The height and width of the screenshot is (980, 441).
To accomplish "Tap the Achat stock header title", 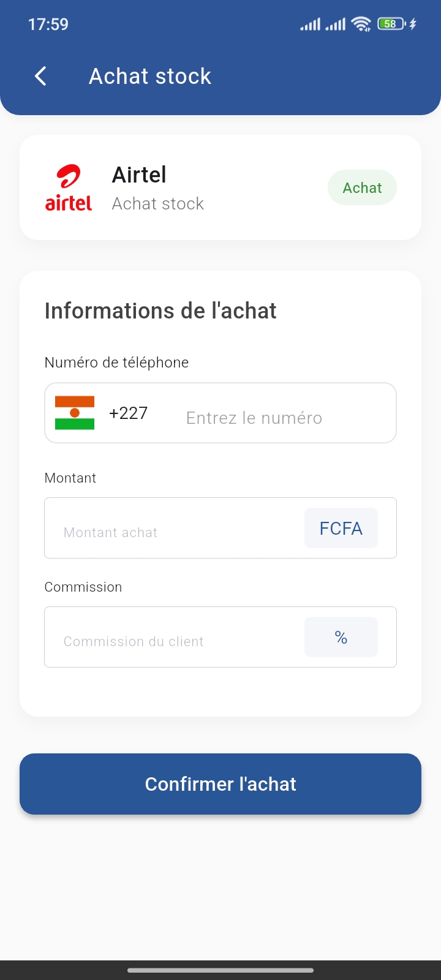I will tap(150, 76).
